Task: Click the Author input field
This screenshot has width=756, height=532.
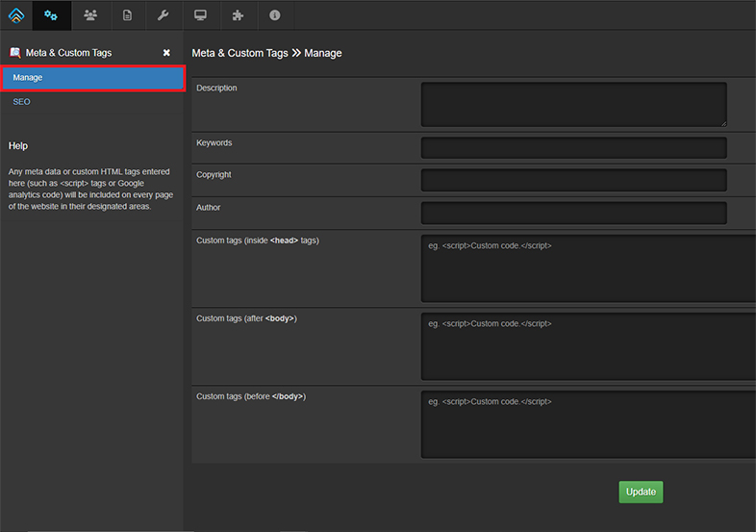Action: coord(573,213)
